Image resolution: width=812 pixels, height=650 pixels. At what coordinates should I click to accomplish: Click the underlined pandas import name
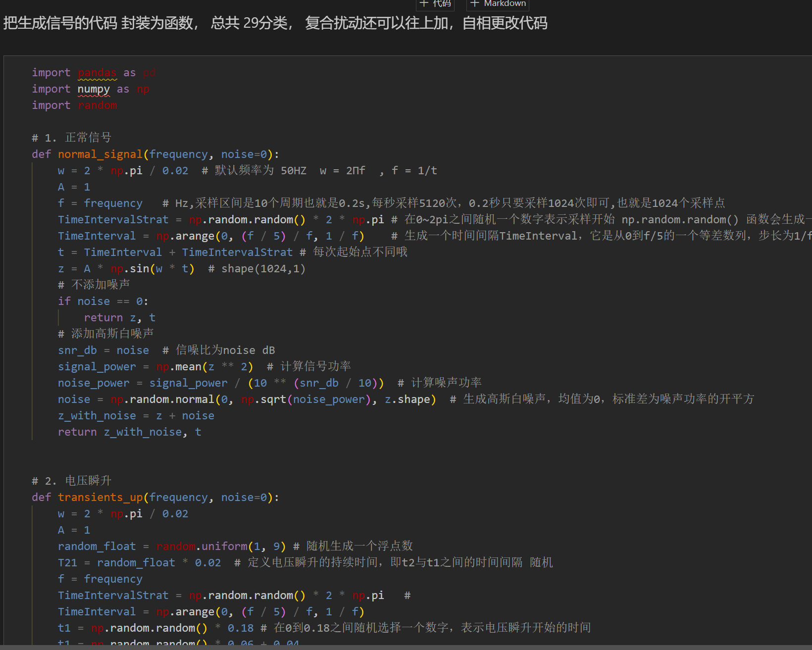[x=97, y=73]
